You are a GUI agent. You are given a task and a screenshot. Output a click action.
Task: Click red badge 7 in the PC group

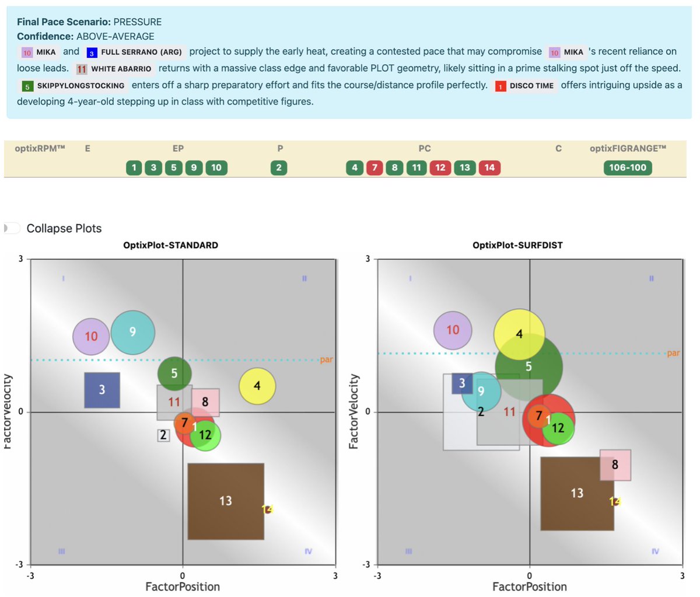pos(374,167)
